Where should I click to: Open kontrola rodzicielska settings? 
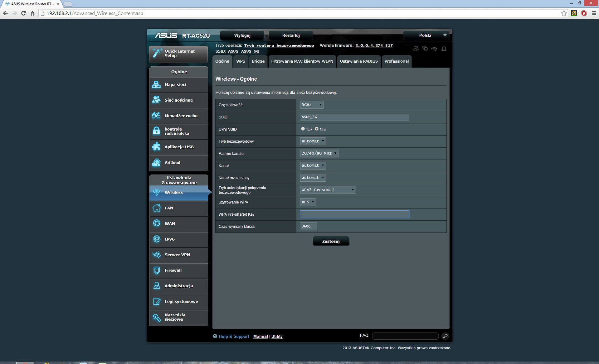[178, 132]
